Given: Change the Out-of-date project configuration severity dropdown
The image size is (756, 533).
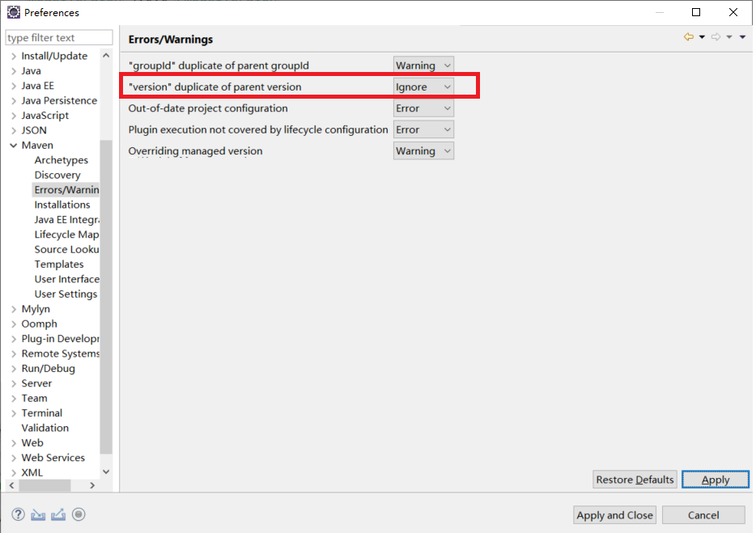Looking at the screenshot, I should (x=423, y=108).
